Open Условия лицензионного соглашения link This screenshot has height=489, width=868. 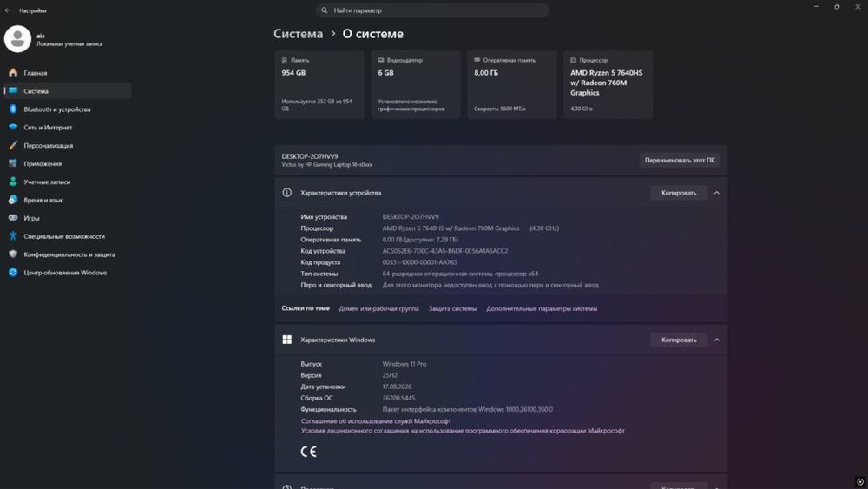tap(463, 430)
